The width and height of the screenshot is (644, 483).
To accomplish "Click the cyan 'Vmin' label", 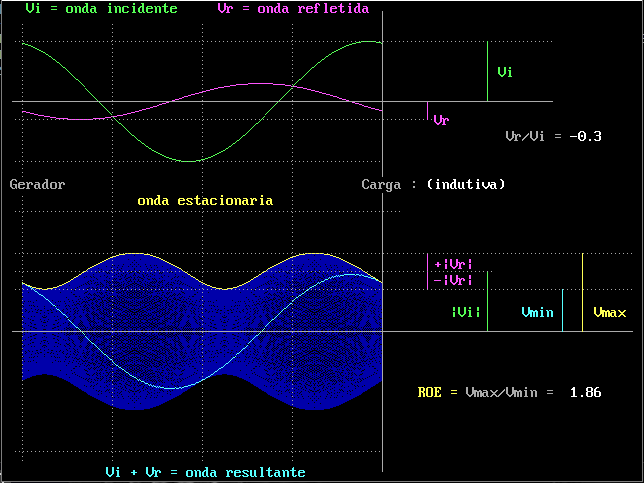I will coord(537,313).
